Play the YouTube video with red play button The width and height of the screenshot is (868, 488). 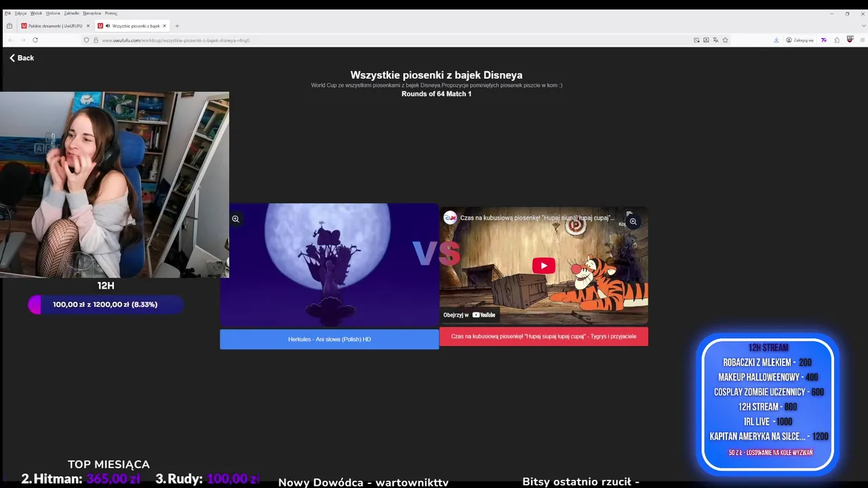pyautogui.click(x=543, y=266)
